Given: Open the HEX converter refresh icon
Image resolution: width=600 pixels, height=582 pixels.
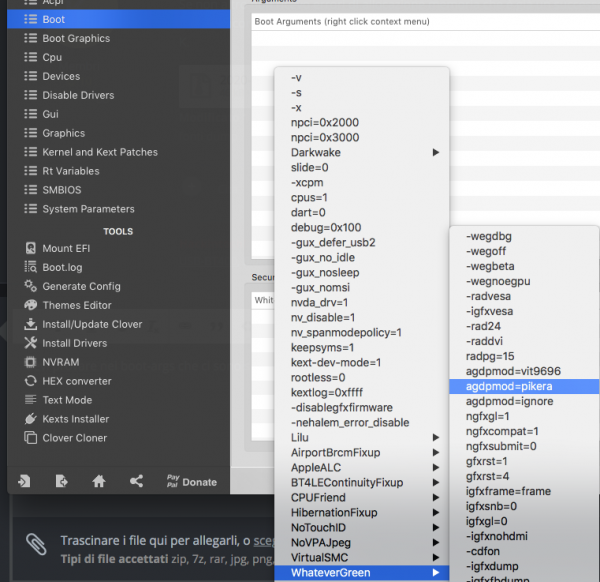Looking at the screenshot, I should pos(31,381).
